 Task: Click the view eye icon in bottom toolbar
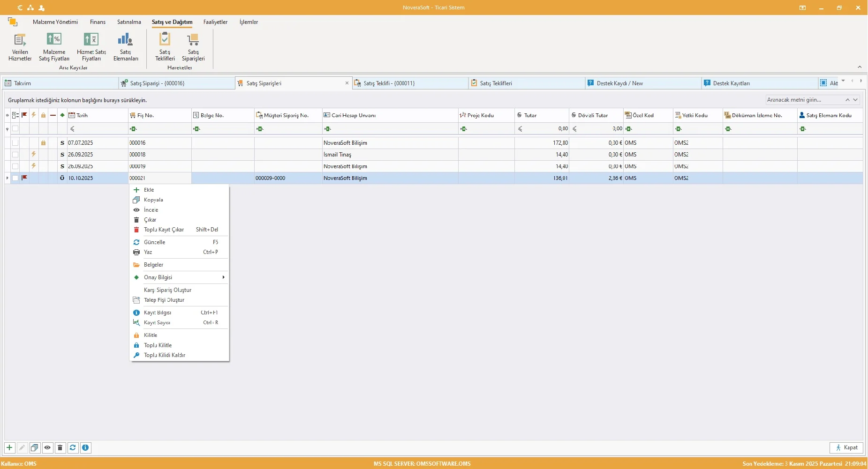[x=47, y=448]
